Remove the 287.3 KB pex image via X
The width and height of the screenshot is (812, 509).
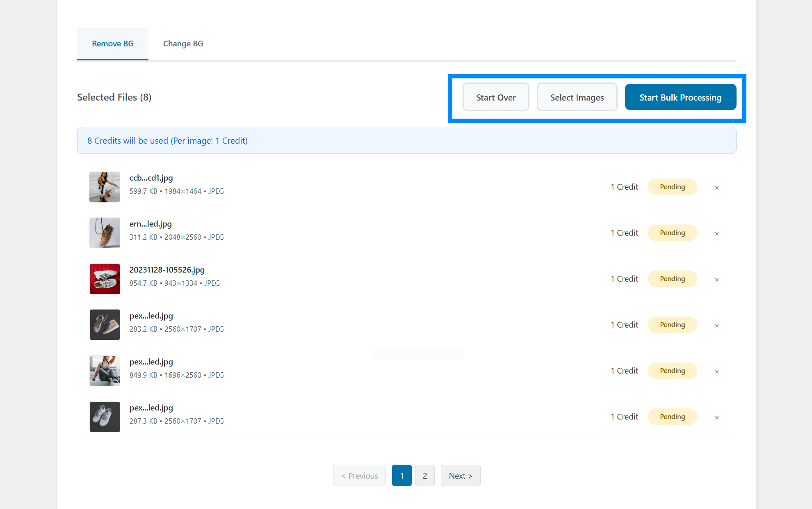(x=717, y=417)
